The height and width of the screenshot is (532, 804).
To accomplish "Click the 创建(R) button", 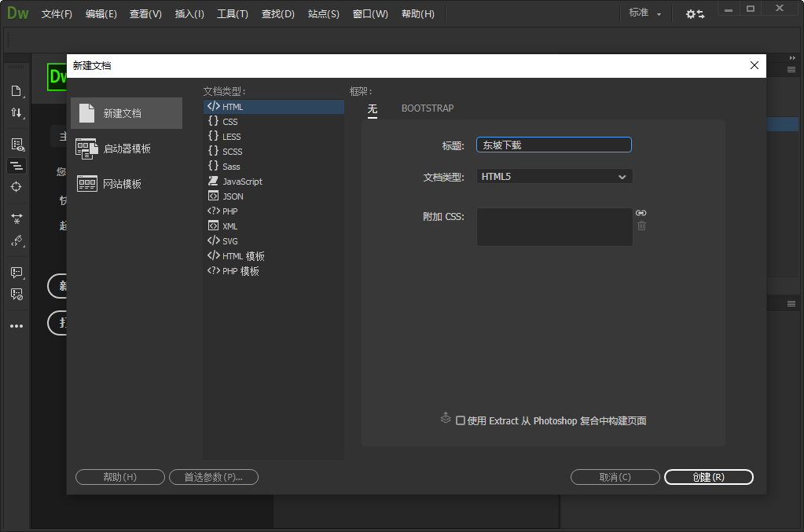I will 708,477.
